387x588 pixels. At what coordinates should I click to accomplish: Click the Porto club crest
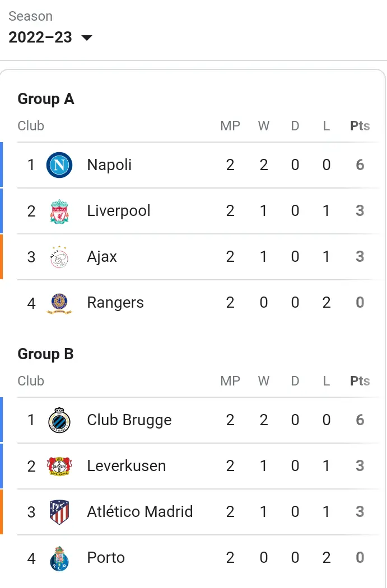[59, 558]
